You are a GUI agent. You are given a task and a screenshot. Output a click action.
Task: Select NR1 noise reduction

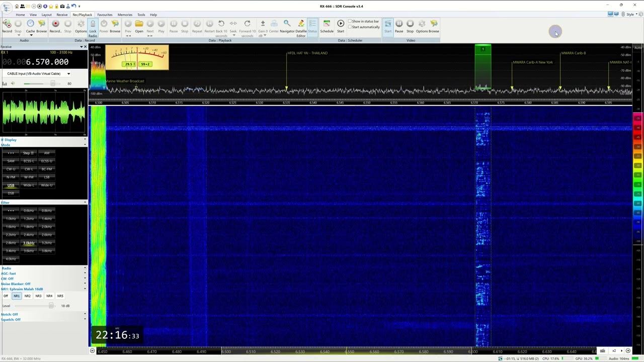click(17, 296)
